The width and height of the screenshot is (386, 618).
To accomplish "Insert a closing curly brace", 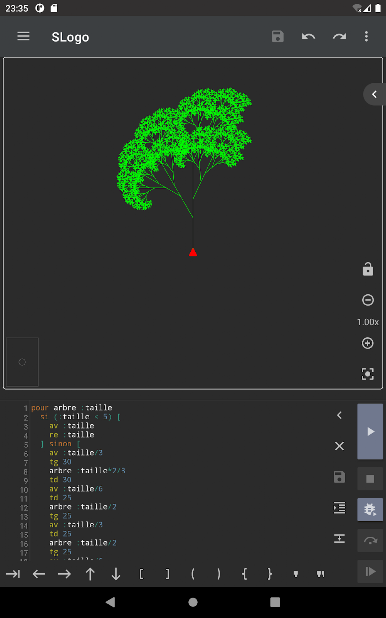I will (270, 574).
